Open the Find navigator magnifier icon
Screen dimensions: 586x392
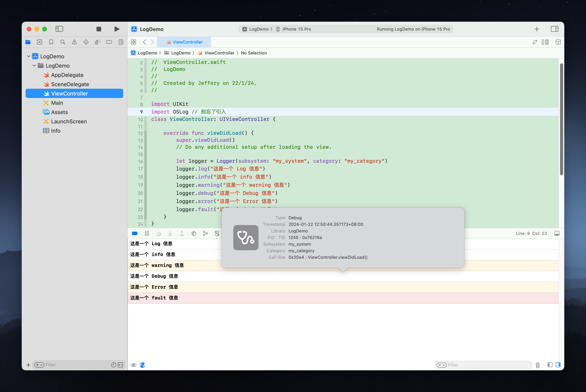(63, 42)
